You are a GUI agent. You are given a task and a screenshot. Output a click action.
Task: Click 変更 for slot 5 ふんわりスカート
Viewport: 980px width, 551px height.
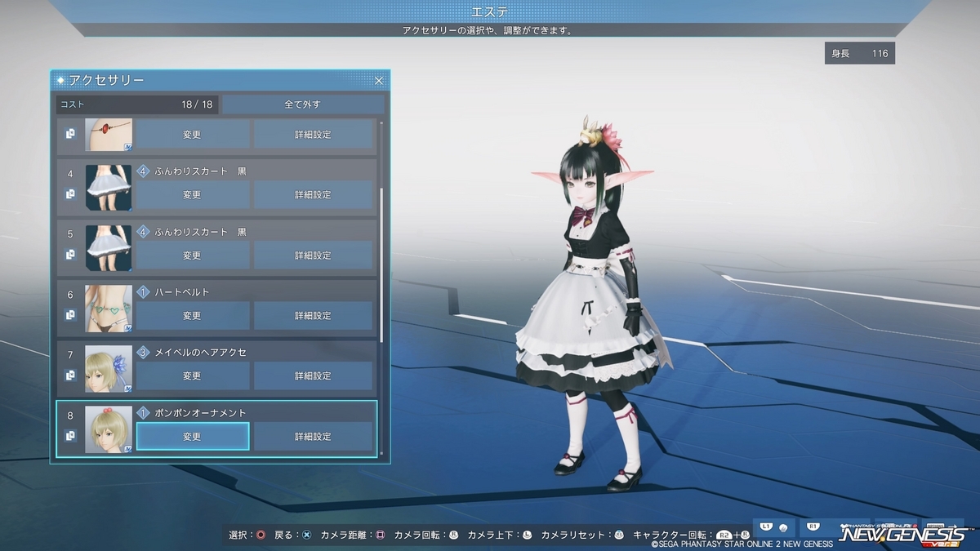(192, 256)
